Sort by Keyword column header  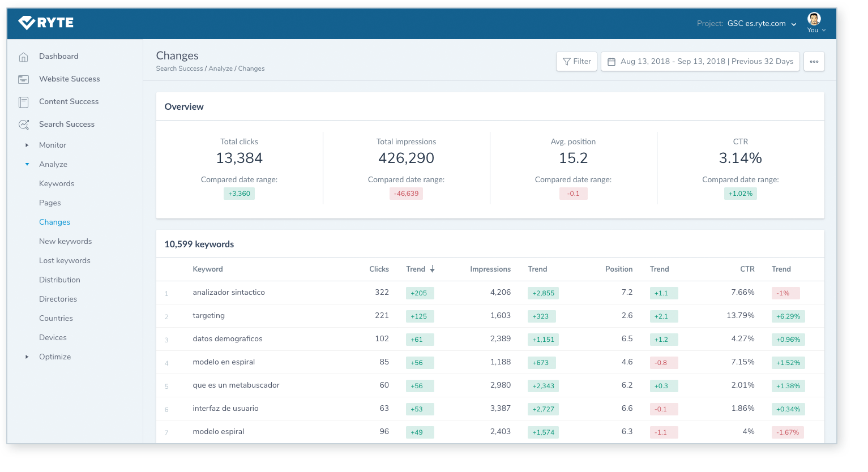(x=208, y=269)
